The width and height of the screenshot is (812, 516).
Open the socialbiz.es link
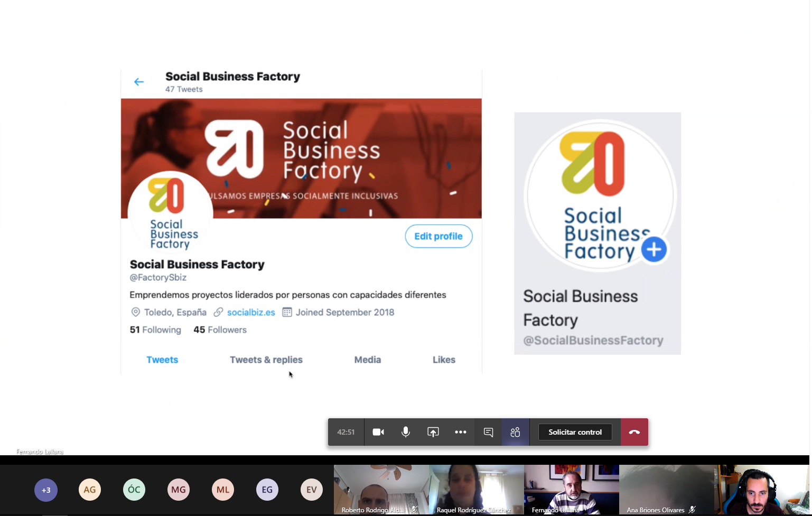251,312
